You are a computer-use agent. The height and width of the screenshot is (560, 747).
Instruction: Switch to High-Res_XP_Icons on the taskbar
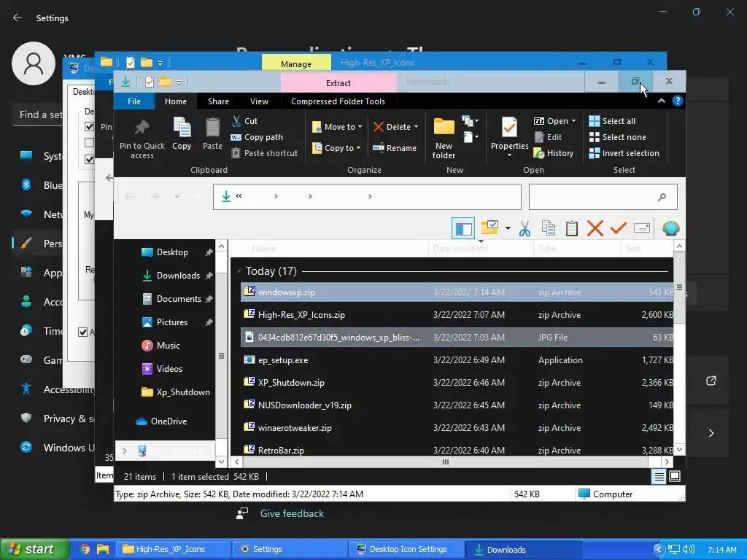pos(174,550)
